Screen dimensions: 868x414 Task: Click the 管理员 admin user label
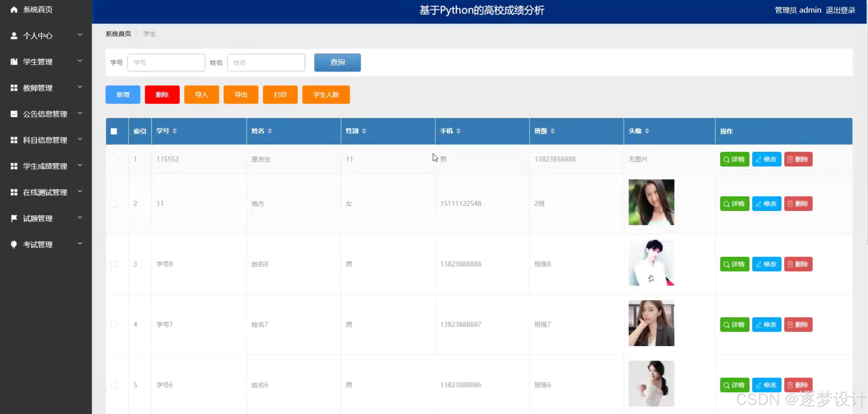pos(798,10)
